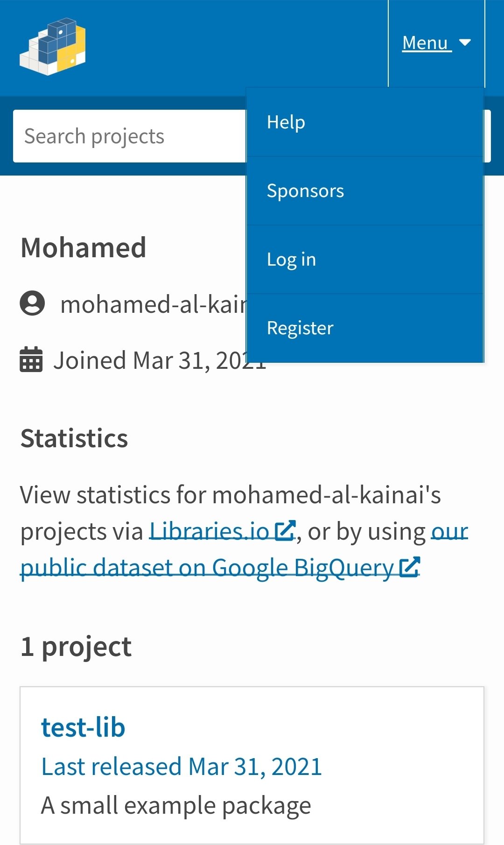
Task: Select Sponsors in the dropdown menu
Action: pos(305,191)
